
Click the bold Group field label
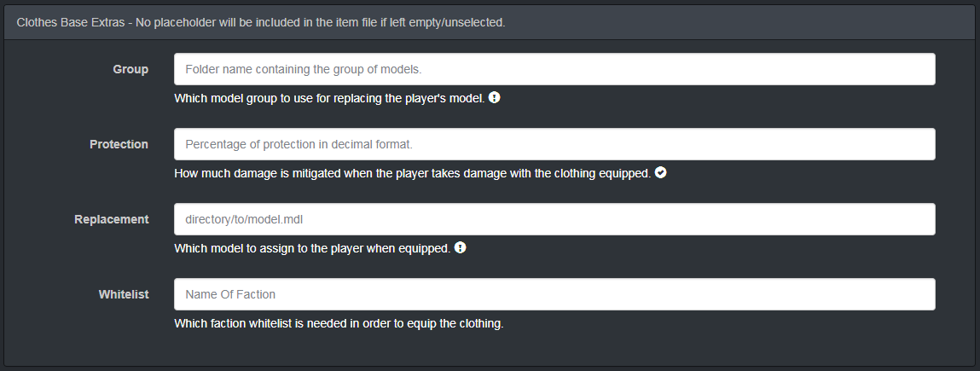pos(130,69)
